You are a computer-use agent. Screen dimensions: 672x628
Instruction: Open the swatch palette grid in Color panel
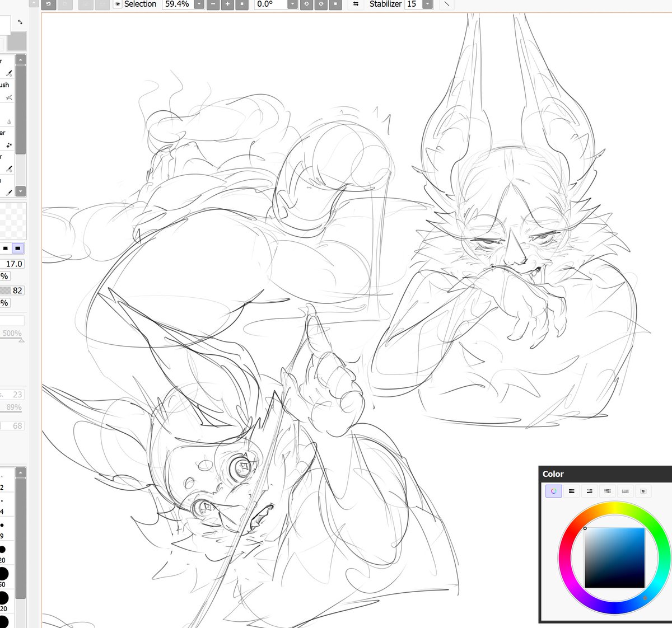click(626, 491)
